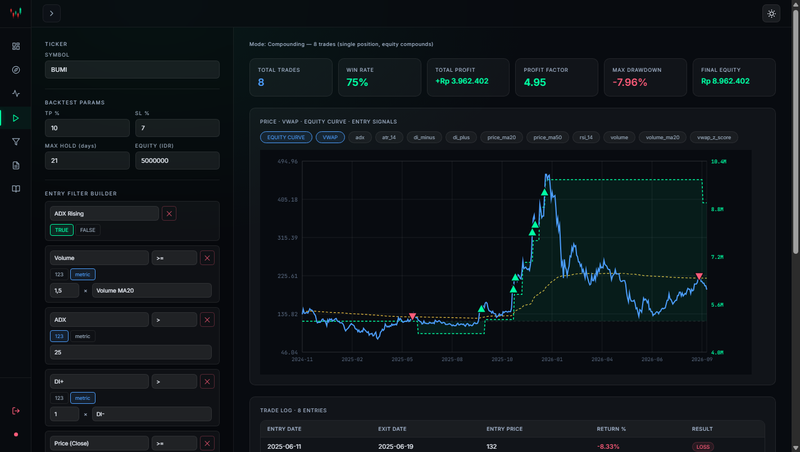Remove the Price (Close) filter
This screenshot has height=452, width=800.
[207, 443]
